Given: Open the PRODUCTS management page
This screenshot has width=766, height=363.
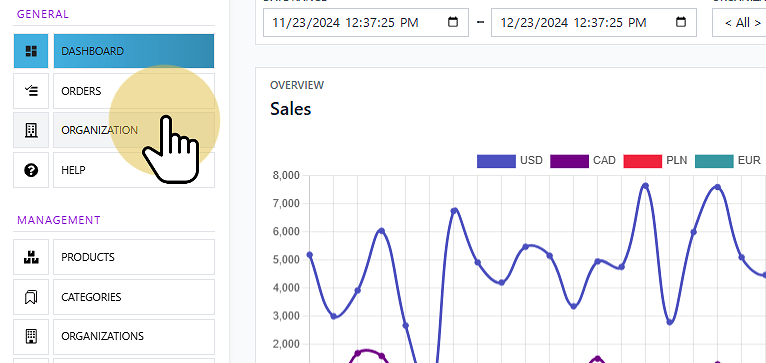Looking at the screenshot, I should pyautogui.click(x=134, y=257).
